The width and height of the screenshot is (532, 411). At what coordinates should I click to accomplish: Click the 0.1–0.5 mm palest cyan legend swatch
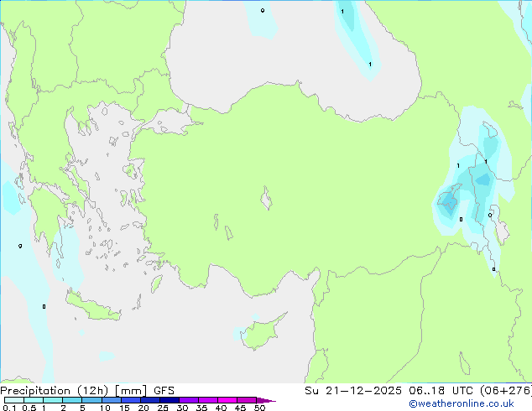14,400
